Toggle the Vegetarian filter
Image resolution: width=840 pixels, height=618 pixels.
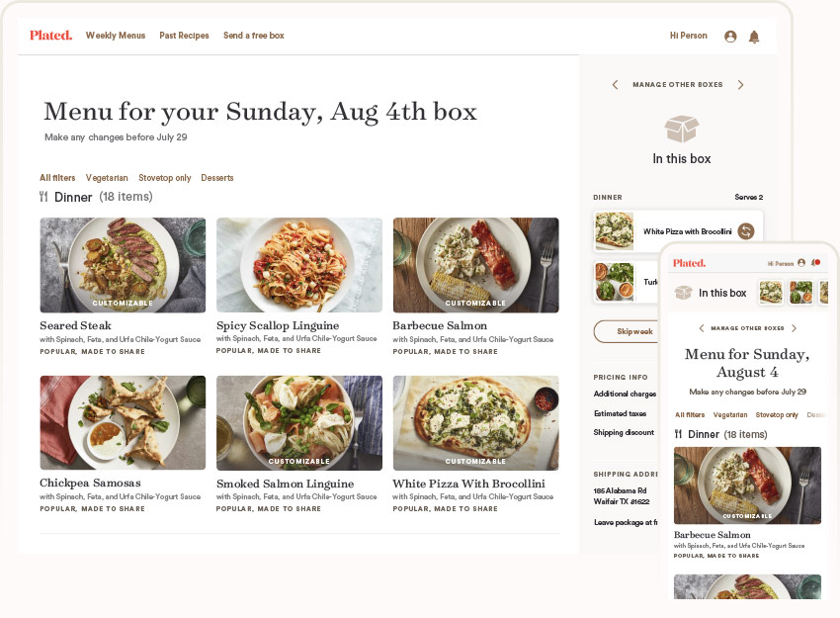pos(108,178)
